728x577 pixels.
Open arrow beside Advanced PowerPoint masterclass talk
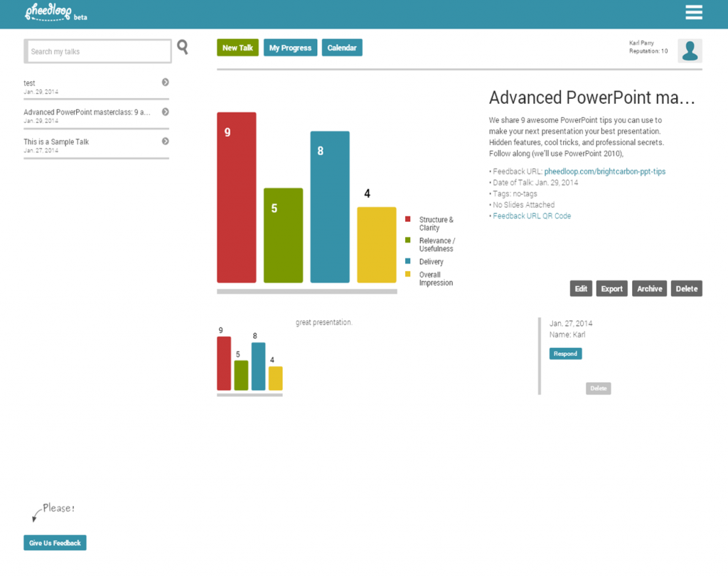[x=165, y=112]
